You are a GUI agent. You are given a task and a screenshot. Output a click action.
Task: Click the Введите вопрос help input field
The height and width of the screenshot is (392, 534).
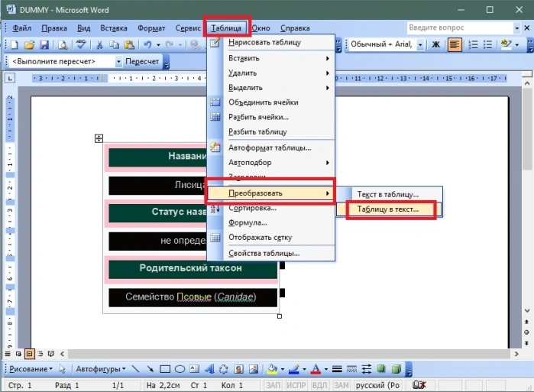click(x=461, y=28)
